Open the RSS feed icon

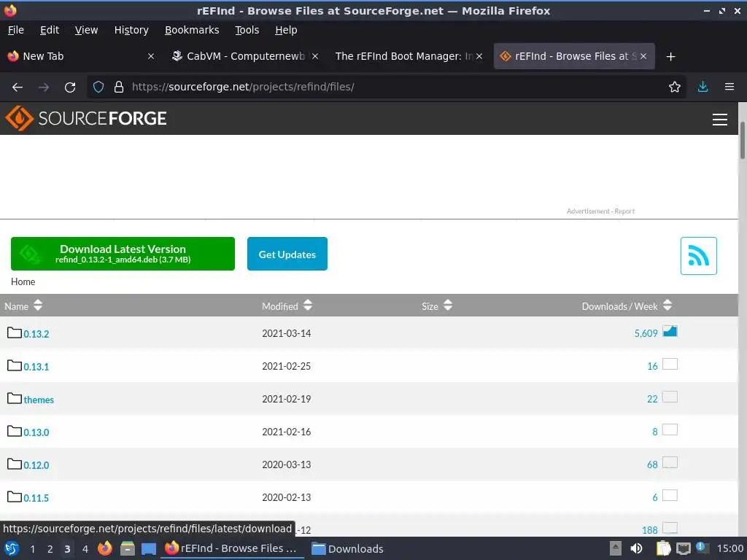coord(698,256)
